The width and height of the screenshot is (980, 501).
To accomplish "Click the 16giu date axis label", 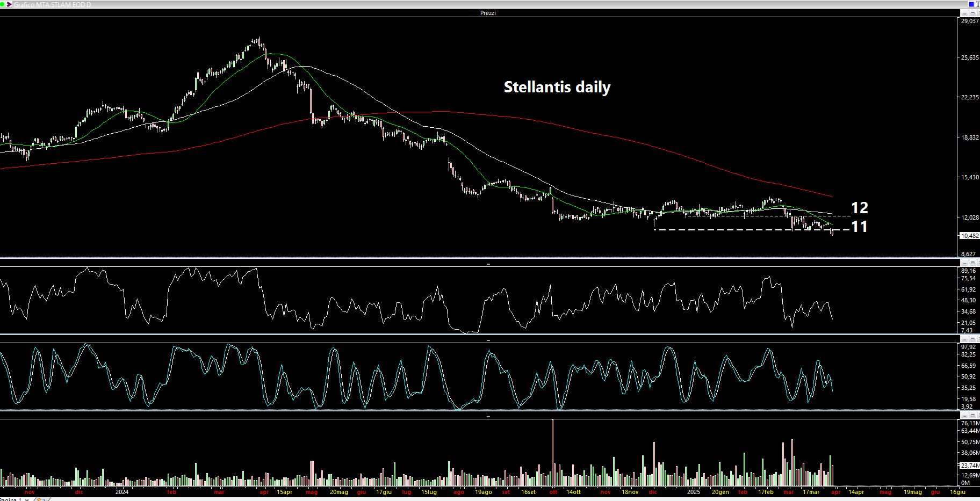I will [x=958, y=492].
